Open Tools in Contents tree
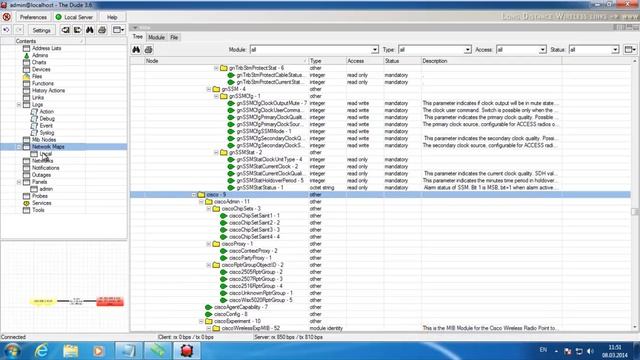This screenshot has width=640, height=360. tap(38, 210)
